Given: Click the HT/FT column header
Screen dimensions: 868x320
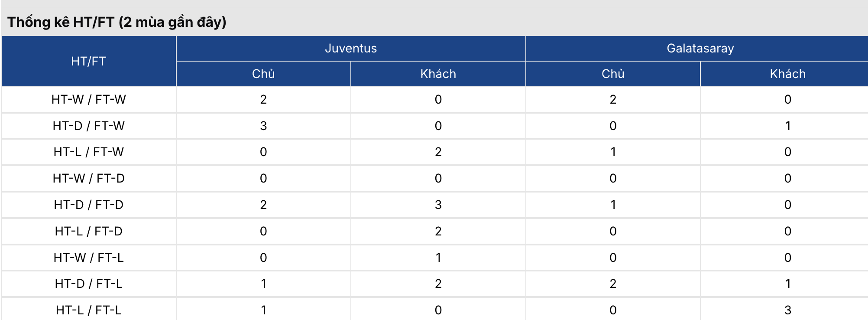Looking at the screenshot, I should pos(88,61).
